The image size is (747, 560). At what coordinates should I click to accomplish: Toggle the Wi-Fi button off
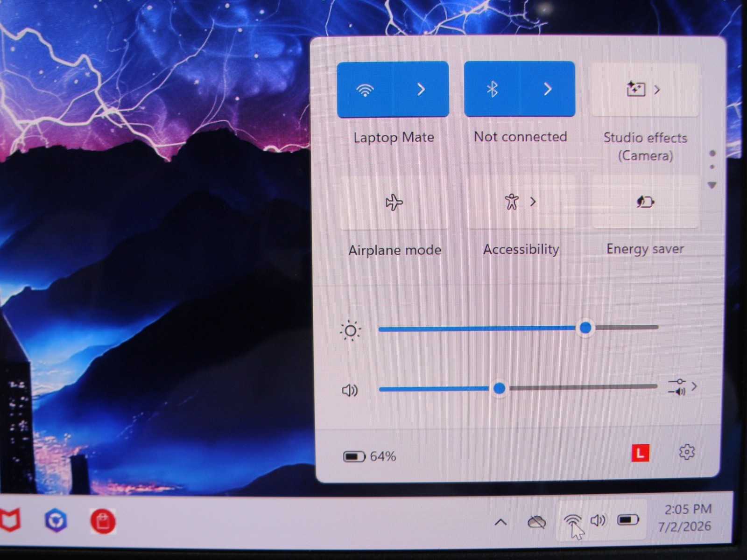pyautogui.click(x=365, y=89)
